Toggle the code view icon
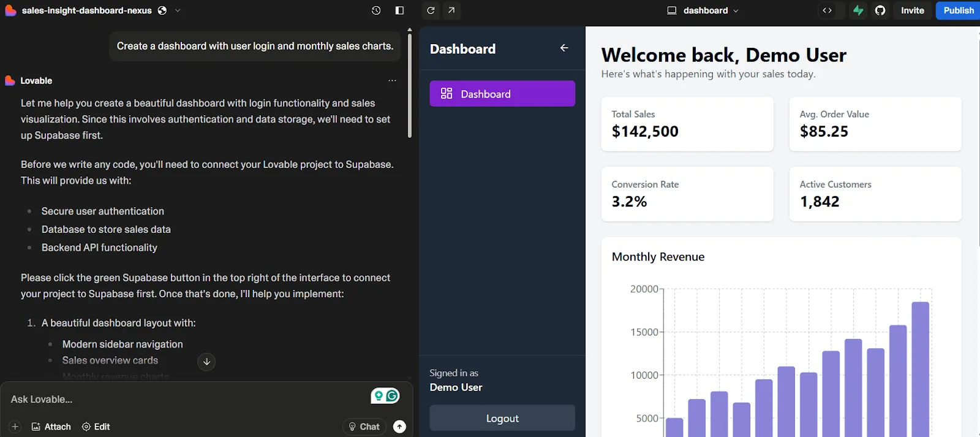 coord(827,10)
